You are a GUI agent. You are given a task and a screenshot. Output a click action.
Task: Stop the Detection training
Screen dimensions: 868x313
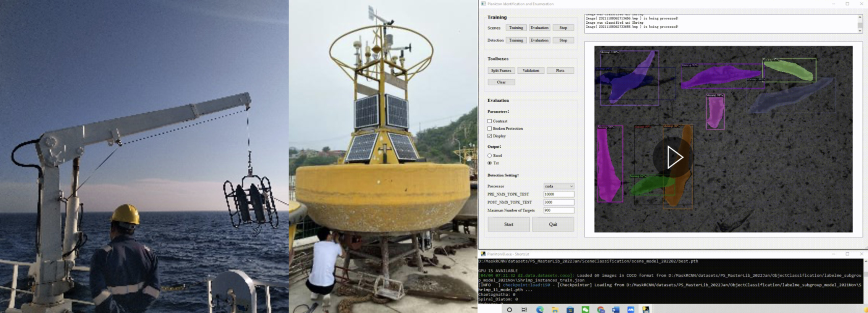(x=563, y=40)
